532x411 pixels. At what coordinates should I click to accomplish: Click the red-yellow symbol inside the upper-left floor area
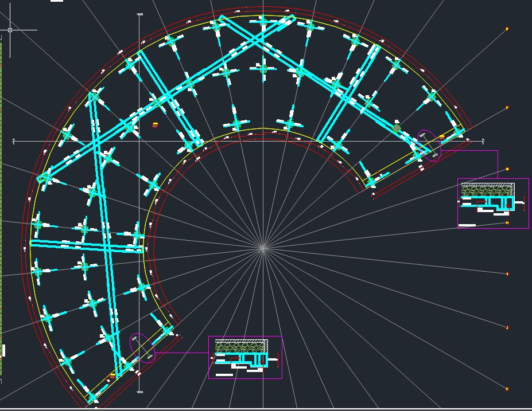(155, 125)
